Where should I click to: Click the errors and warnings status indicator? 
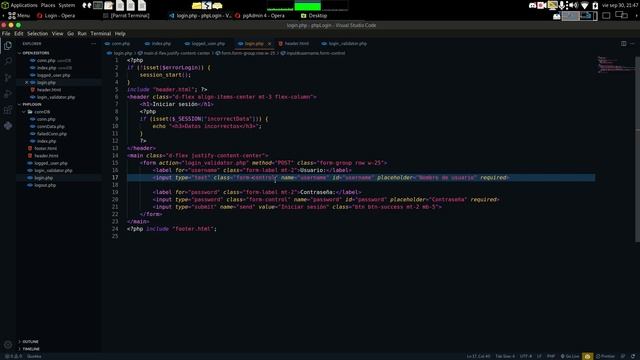coord(13,356)
